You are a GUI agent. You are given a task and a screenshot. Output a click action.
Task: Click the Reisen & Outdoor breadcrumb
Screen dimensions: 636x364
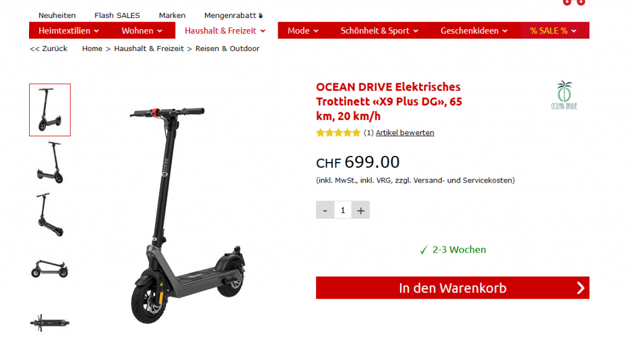(x=227, y=48)
